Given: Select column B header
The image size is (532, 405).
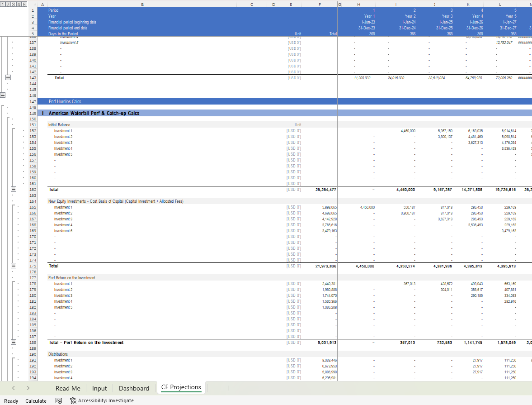Looking at the screenshot, I should (142, 4).
